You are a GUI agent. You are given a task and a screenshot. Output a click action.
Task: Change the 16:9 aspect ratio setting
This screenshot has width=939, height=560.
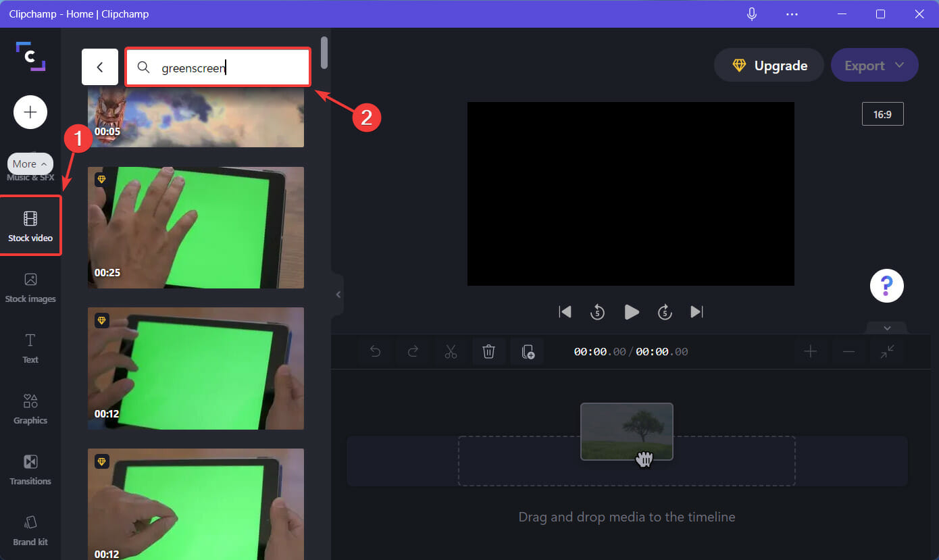[x=882, y=113]
